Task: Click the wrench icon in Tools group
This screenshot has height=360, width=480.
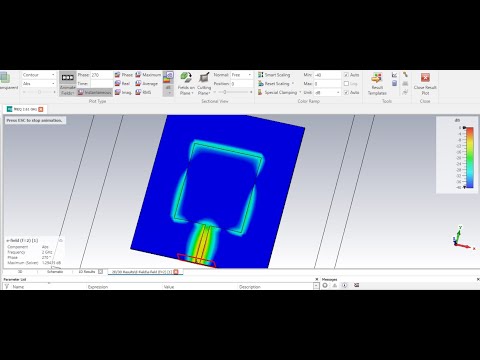Action: [x=405, y=75]
